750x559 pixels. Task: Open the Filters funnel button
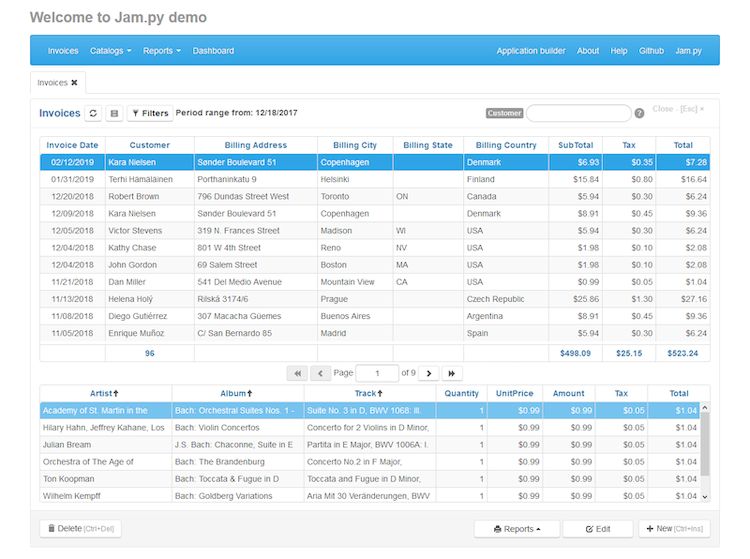click(149, 114)
